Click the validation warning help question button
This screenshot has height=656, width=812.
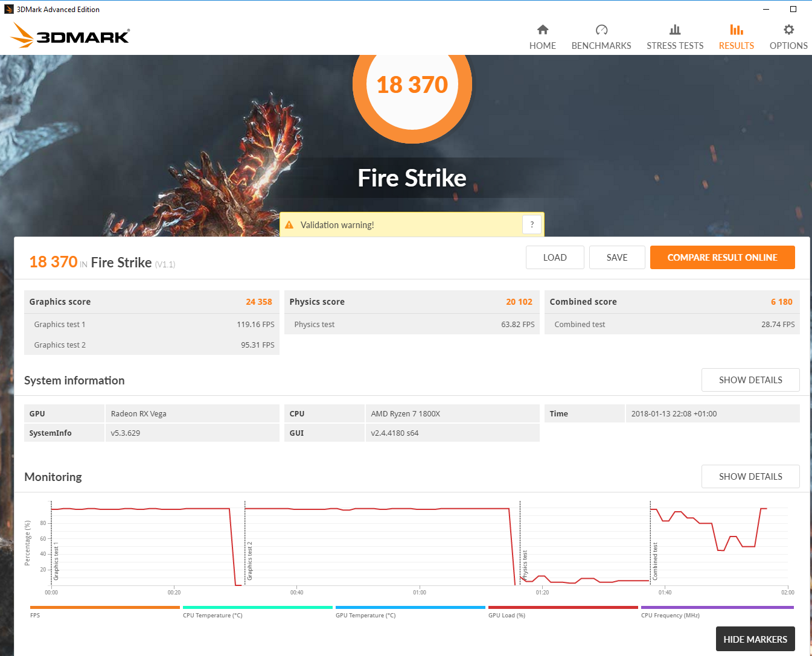532,225
